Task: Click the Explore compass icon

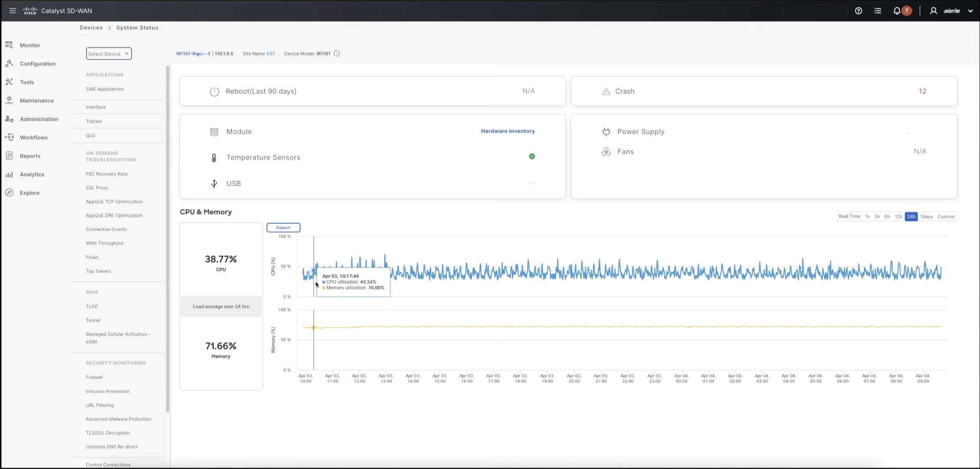Action: [x=9, y=193]
